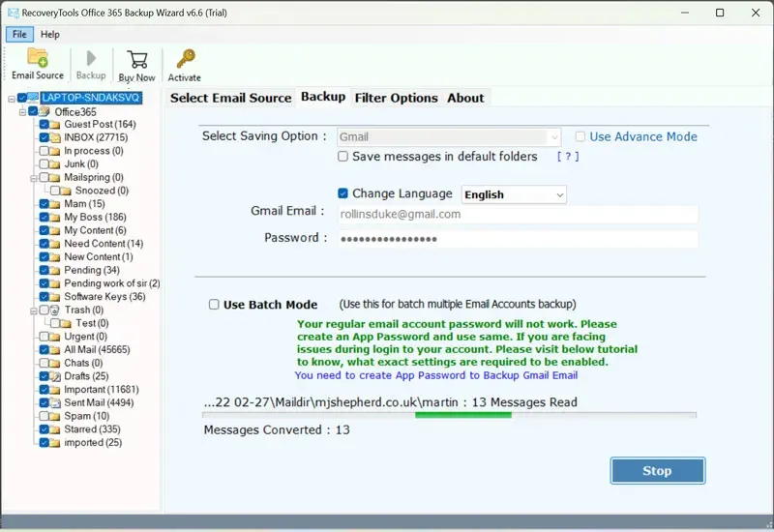The width and height of the screenshot is (774, 532).
Task: Click the Test folder icon
Action: pos(66,323)
